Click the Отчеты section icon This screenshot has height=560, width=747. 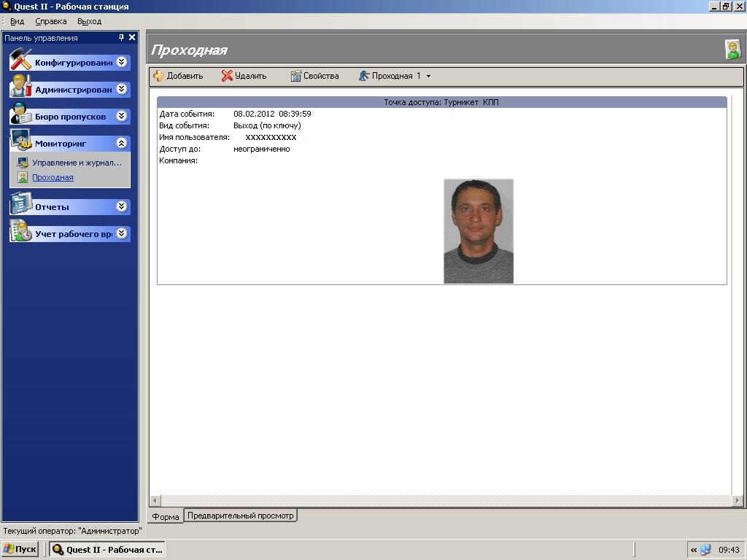point(20,204)
